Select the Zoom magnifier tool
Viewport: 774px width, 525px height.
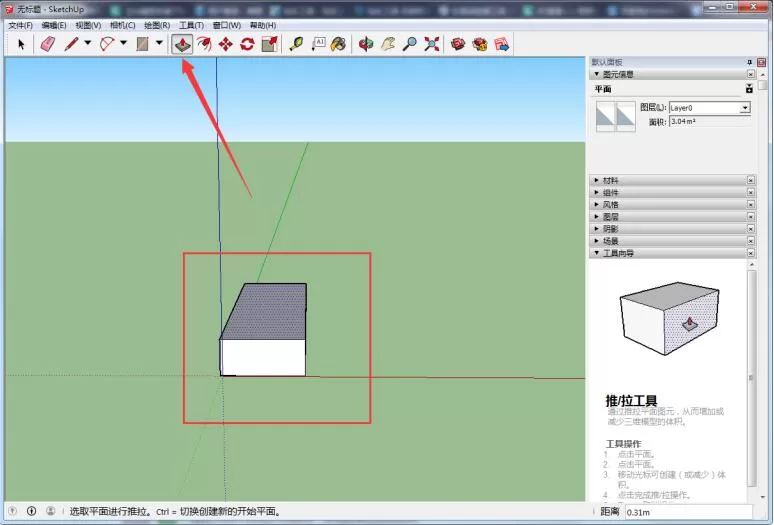[410, 44]
